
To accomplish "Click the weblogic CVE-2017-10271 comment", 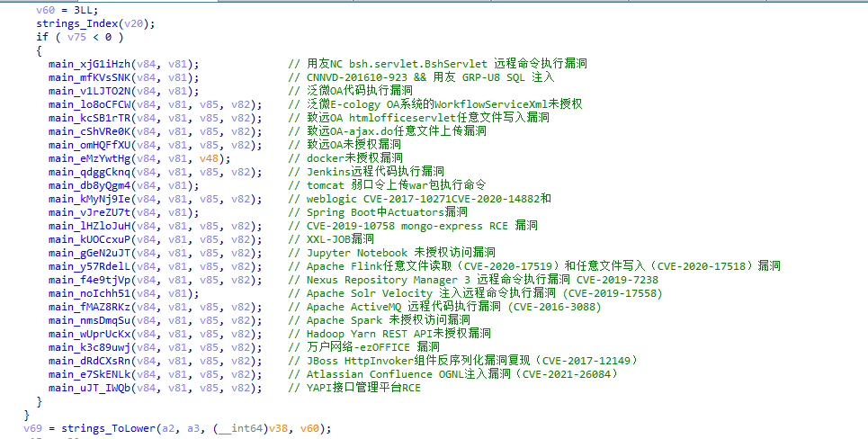I will [419, 199].
